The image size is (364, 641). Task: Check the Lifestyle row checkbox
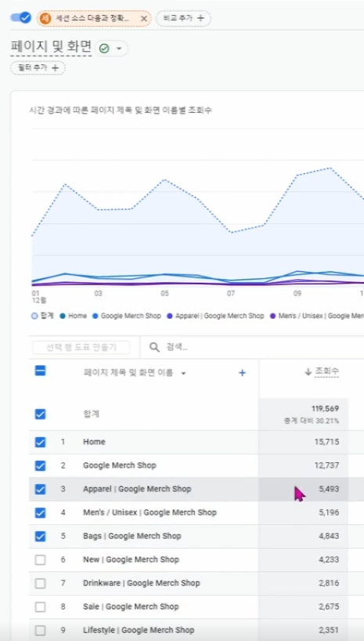coord(40,630)
